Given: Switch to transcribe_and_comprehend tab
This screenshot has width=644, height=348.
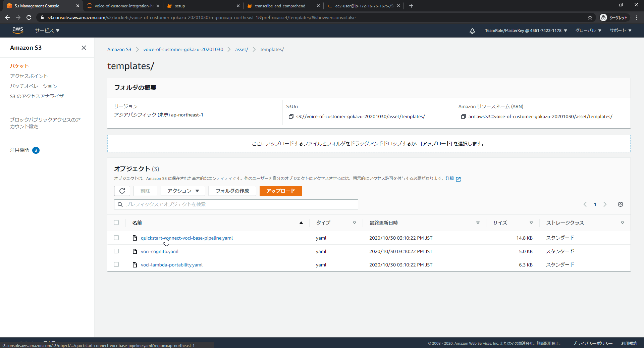Looking at the screenshot, I should click(x=284, y=6).
